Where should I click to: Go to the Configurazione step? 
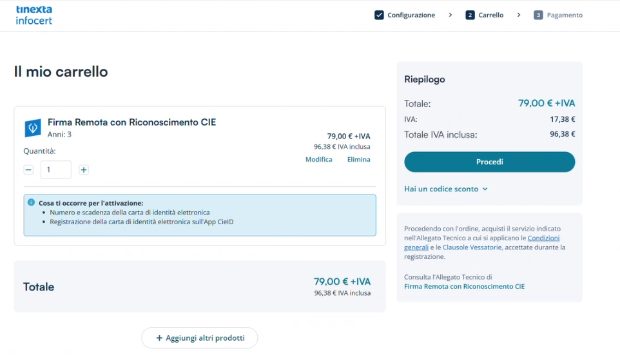411,15
